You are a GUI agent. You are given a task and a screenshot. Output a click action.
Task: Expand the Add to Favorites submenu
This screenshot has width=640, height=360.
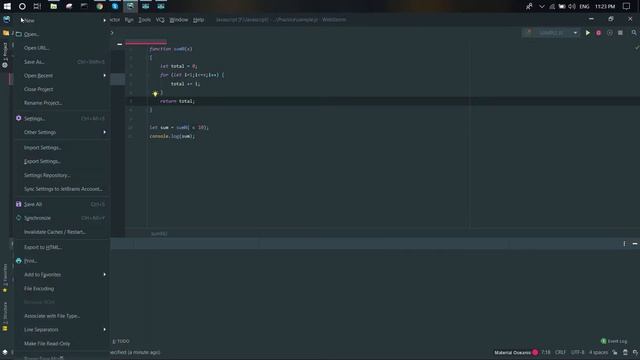pos(62,275)
